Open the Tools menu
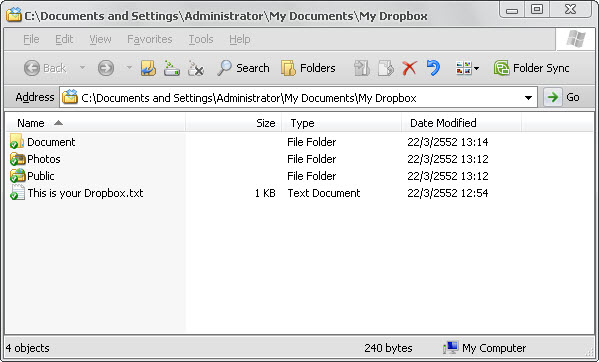This screenshot has height=362, width=599. pos(201,39)
